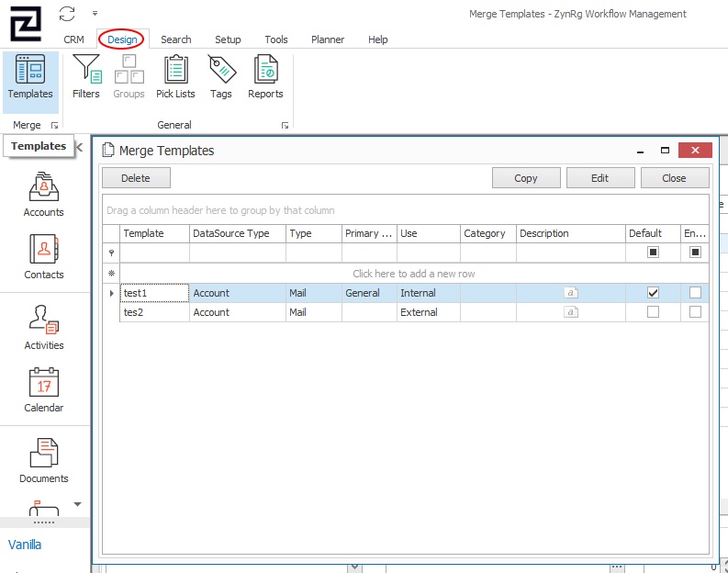728x573 pixels.
Task: Click the Template column filter field
Action: pos(154,253)
